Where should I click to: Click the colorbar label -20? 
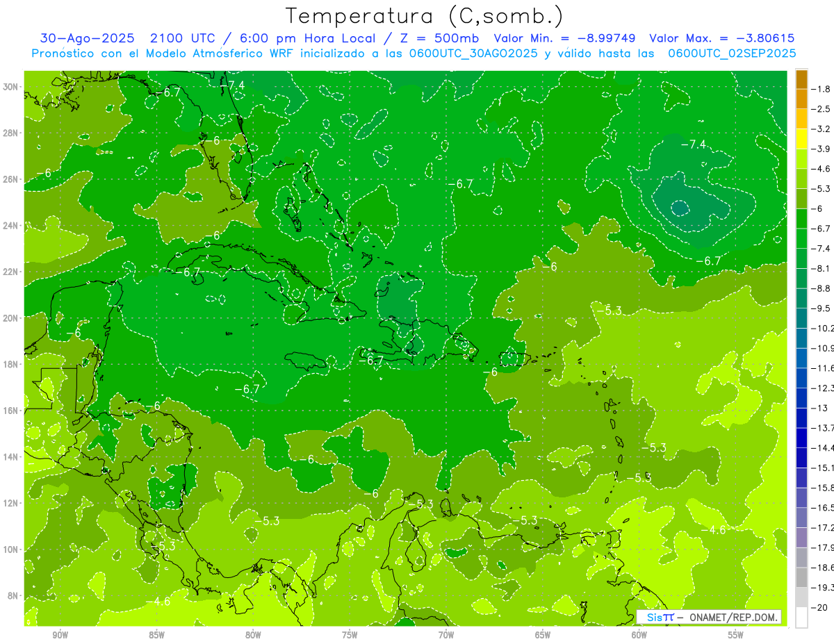click(819, 608)
